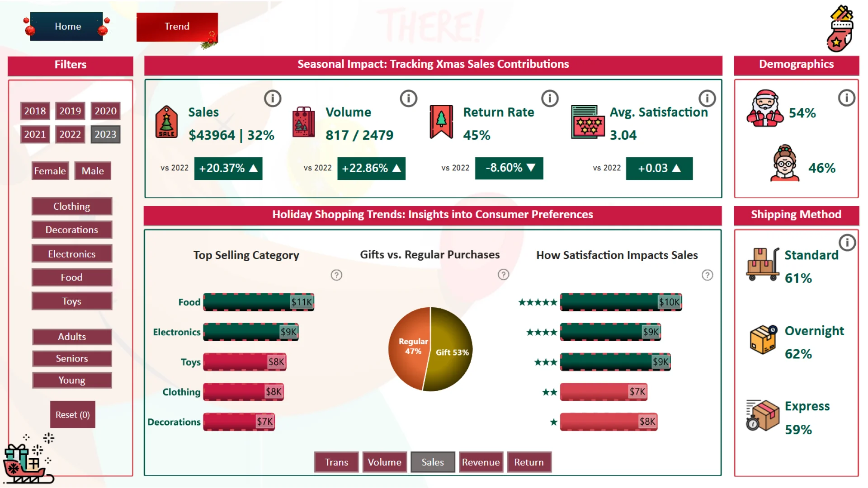Toggle the selected 2023 year filter
Screen dimensions: 868x488
105,134
